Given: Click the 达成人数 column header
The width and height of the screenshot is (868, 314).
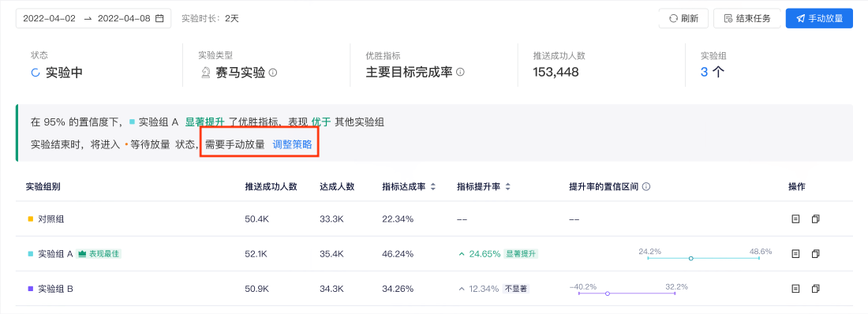Looking at the screenshot, I should 337,187.
